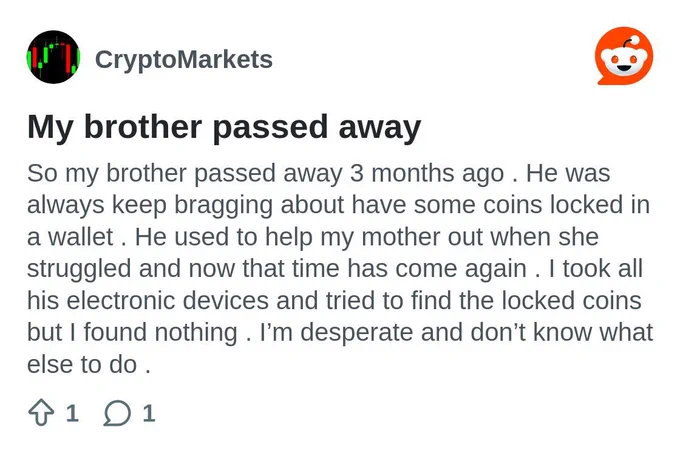Click the upvote count number 1
Viewport: 680px width, 458px height.
[72, 413]
